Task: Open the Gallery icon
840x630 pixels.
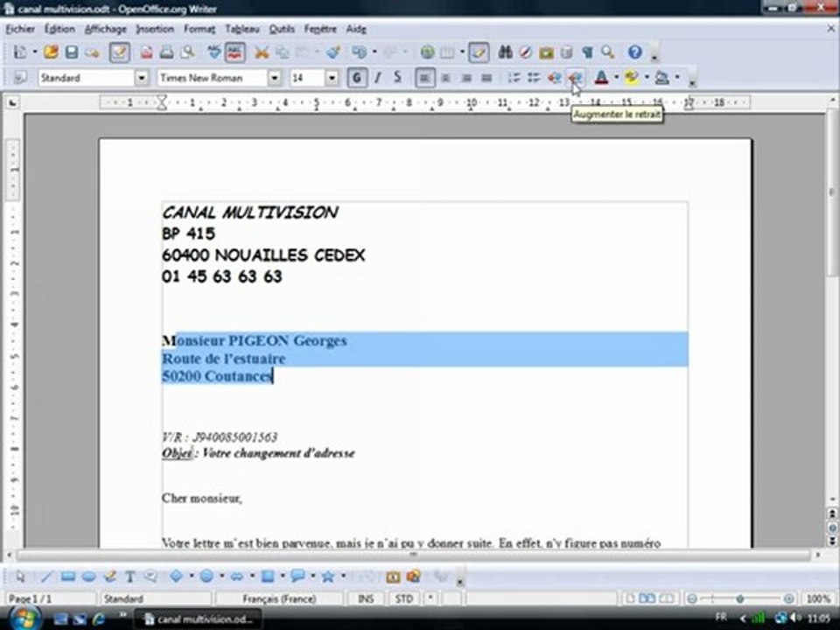Action: click(x=546, y=52)
